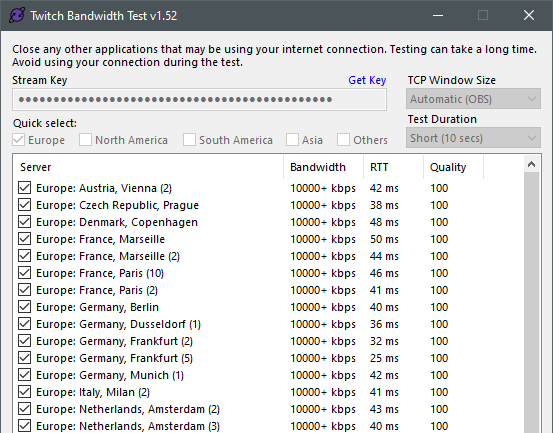
Task: Click into the Stream Key field
Action: [x=200, y=99]
